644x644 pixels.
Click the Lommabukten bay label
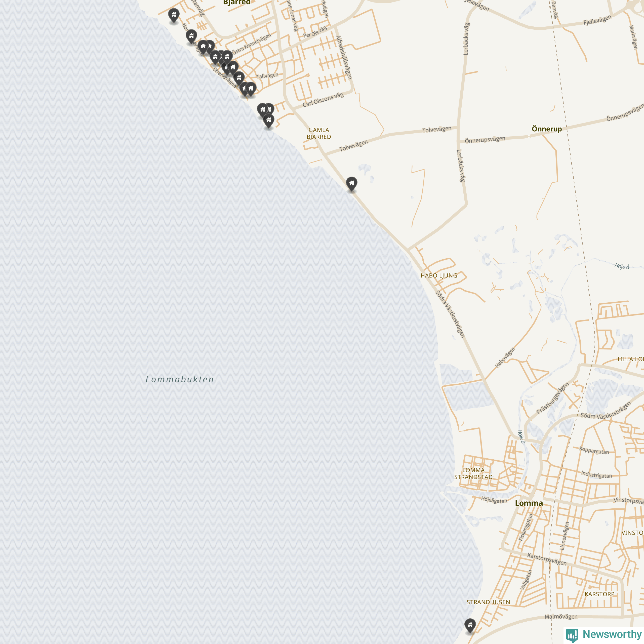click(x=180, y=379)
